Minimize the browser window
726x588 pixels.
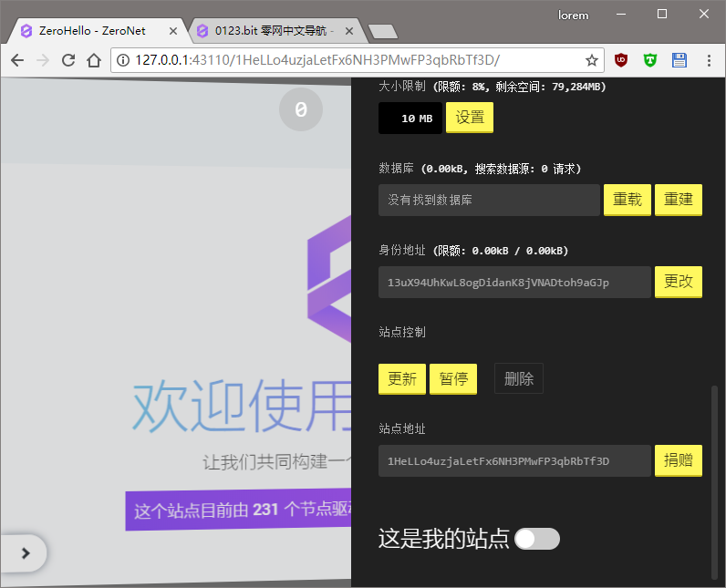pyautogui.click(x=621, y=15)
